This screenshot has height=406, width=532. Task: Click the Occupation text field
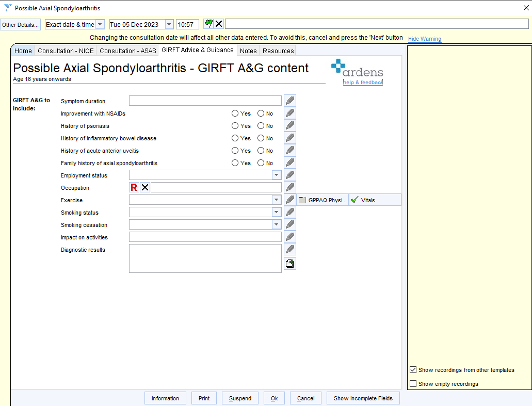(x=216, y=187)
